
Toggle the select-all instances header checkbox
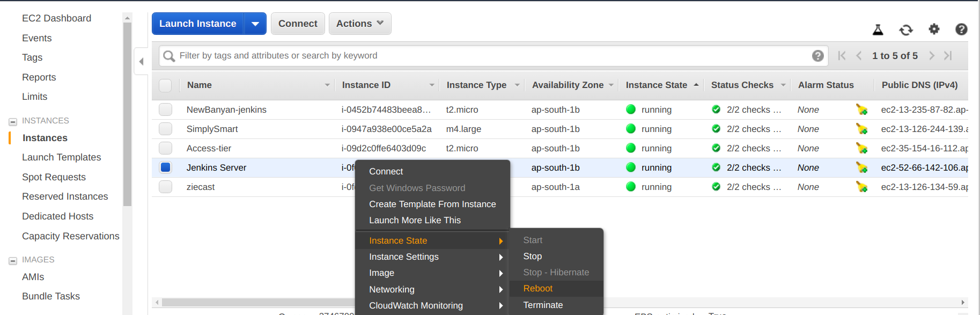click(166, 85)
